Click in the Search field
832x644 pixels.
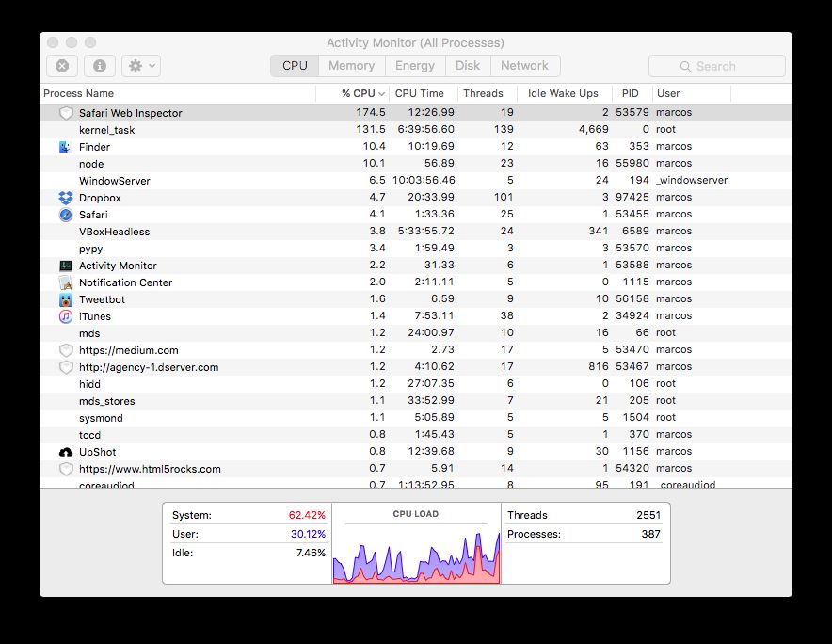(716, 66)
